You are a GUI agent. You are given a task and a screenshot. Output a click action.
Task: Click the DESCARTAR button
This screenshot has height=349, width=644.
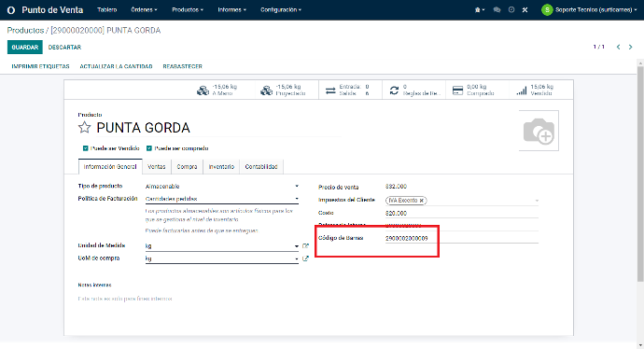click(64, 48)
